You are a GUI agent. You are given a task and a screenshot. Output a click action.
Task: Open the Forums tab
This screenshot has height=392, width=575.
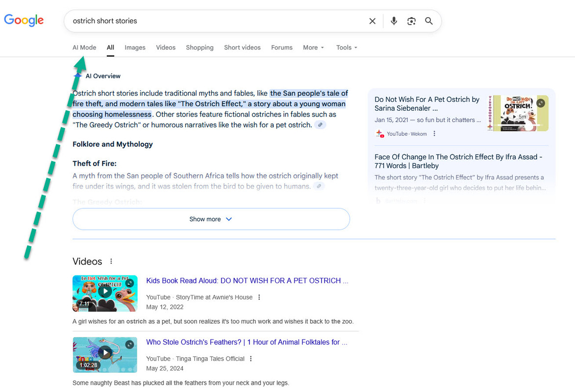[282, 48]
